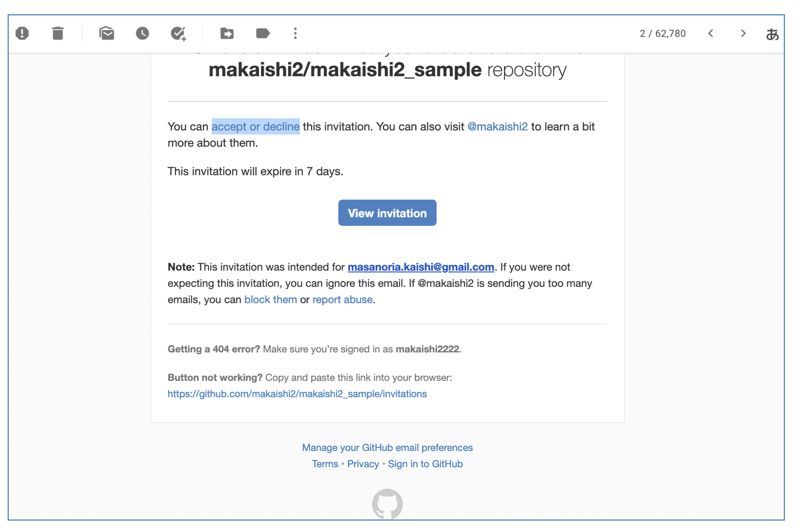Click the username makaishi2222

[427, 349]
